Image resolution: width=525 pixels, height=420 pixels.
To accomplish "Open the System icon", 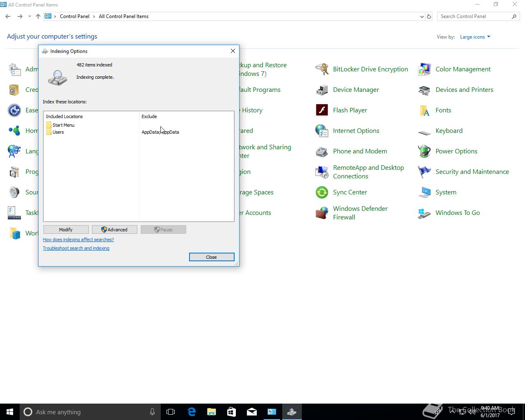I will [425, 192].
